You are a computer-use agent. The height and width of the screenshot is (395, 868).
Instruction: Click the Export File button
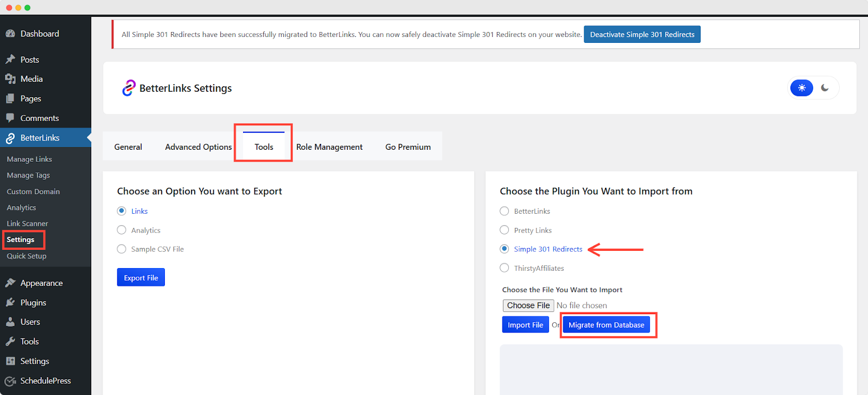pos(141,277)
